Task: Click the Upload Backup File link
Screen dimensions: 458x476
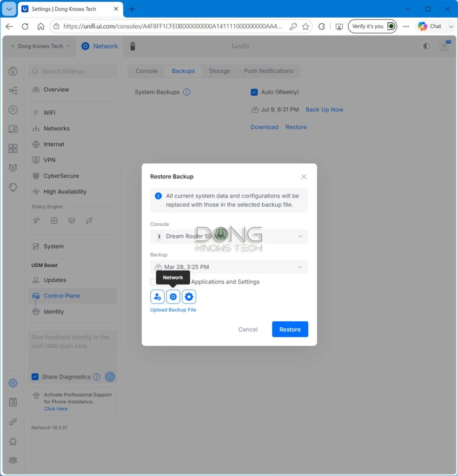Action: click(x=173, y=310)
